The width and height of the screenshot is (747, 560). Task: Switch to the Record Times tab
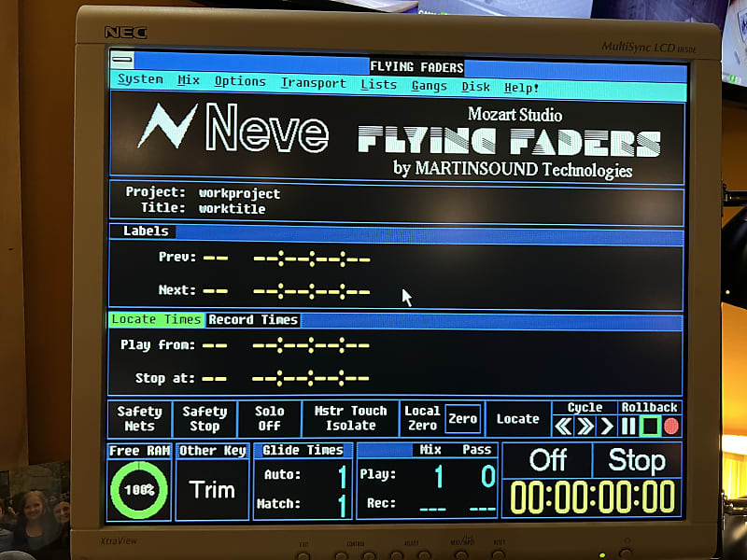(252, 319)
